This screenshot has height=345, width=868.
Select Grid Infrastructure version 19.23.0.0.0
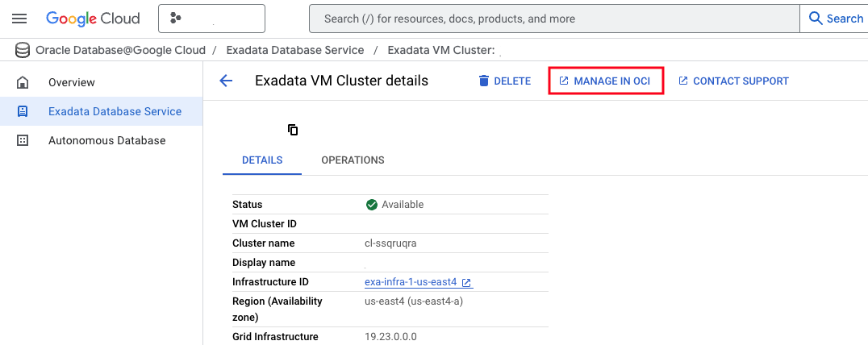coord(390,336)
